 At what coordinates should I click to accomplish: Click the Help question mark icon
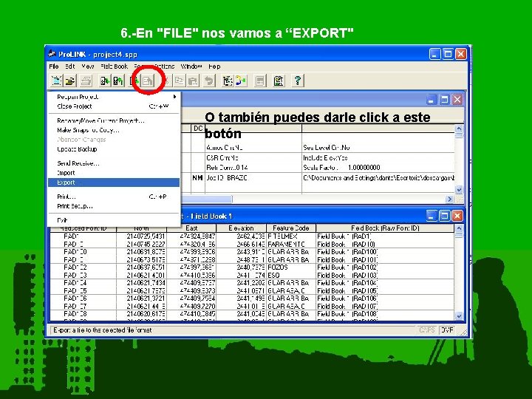click(x=298, y=81)
